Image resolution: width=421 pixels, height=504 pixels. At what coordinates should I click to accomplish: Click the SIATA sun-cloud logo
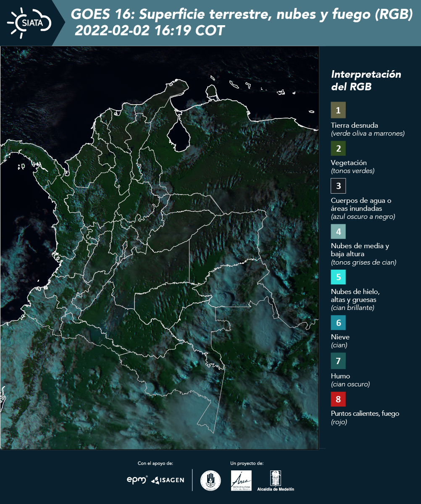click(29, 22)
